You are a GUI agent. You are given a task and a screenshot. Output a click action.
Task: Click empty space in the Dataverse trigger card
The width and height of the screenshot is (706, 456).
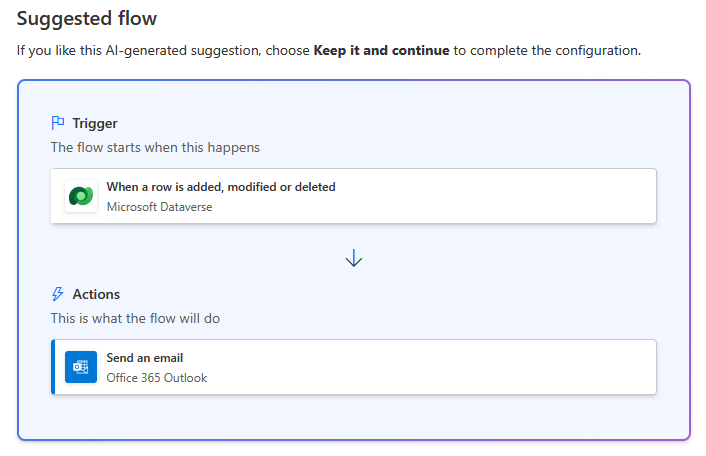point(500,196)
